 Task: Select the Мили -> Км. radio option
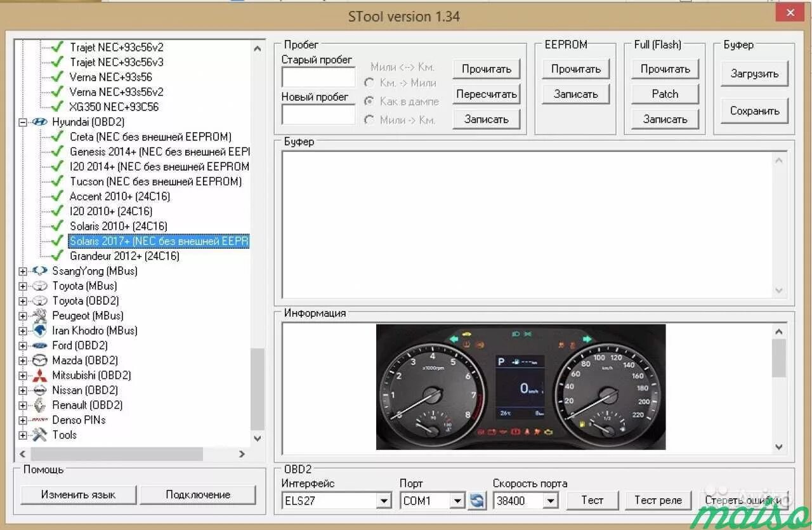point(369,119)
